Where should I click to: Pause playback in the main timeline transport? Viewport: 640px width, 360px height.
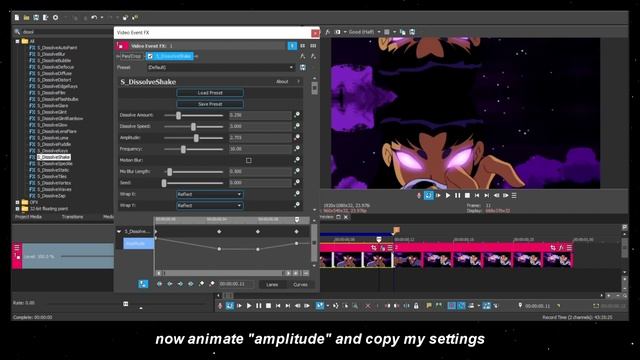(259, 305)
